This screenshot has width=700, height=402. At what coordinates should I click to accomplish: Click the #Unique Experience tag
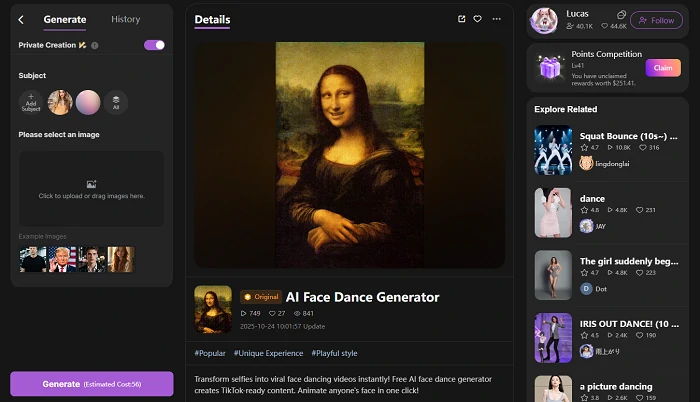tap(268, 353)
